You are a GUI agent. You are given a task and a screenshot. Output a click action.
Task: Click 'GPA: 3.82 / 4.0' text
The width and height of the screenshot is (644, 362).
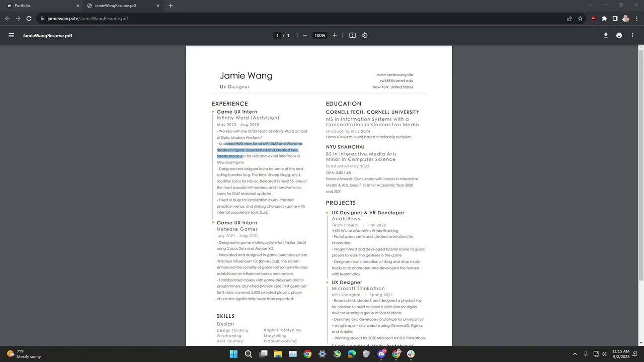(x=339, y=172)
